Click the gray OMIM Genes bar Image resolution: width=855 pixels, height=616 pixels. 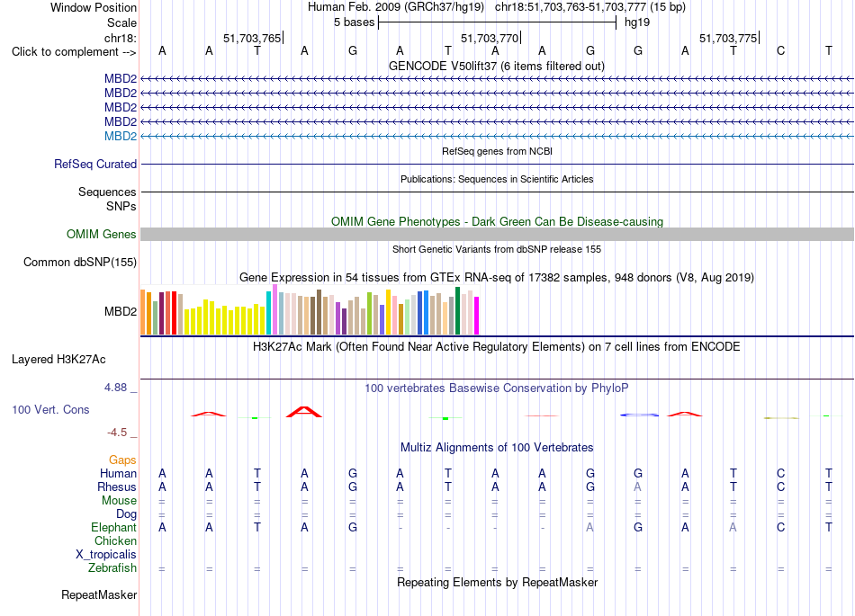pos(497,234)
